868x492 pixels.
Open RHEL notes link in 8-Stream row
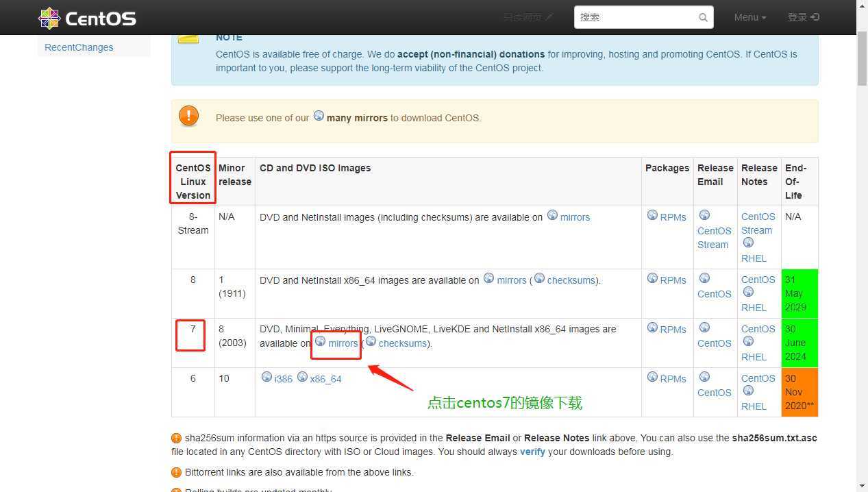point(754,258)
